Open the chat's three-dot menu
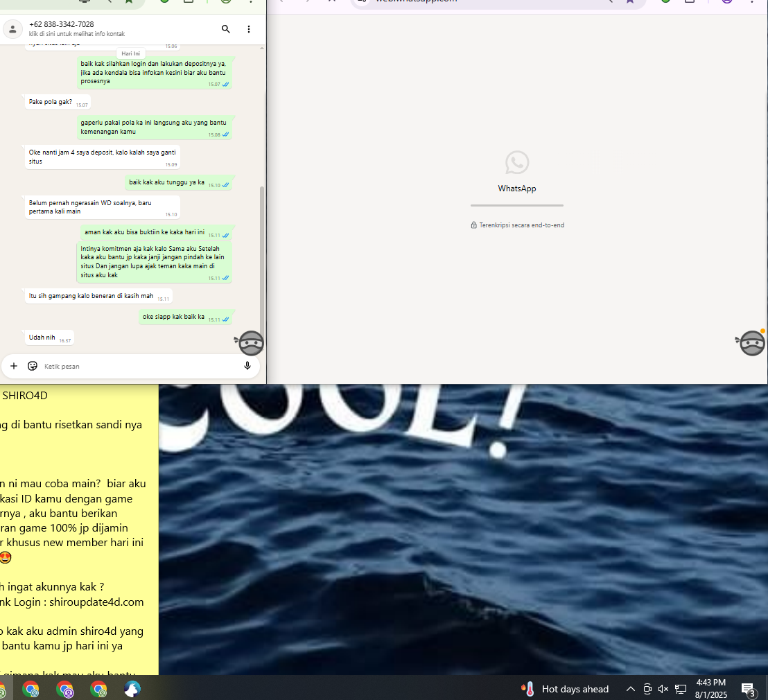 [249, 29]
